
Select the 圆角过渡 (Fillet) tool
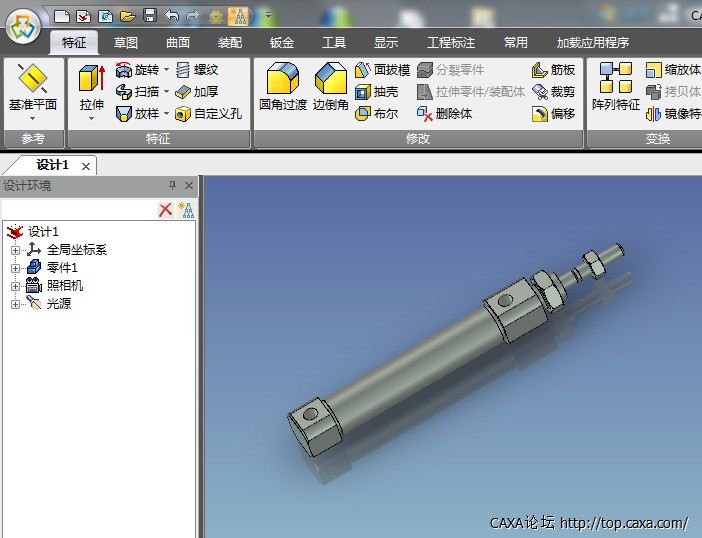tap(283, 86)
